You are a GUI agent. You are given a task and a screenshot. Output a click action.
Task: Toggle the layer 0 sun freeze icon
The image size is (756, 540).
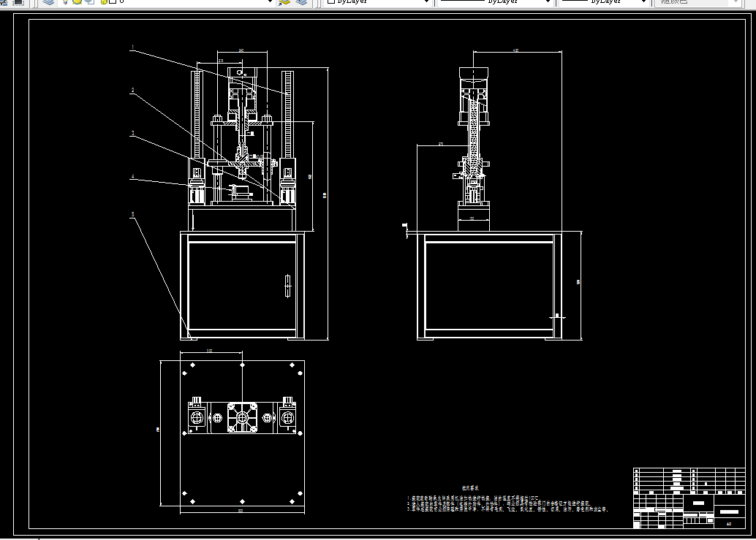click(x=78, y=2)
